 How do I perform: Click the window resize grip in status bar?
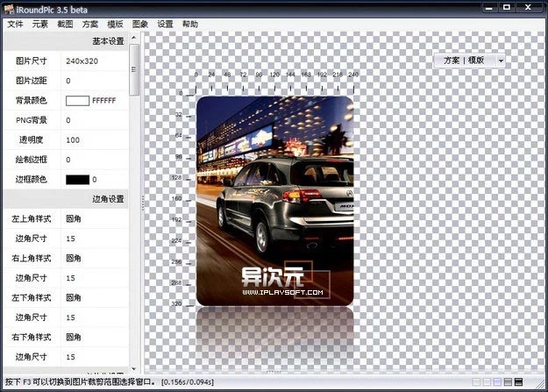(539, 383)
